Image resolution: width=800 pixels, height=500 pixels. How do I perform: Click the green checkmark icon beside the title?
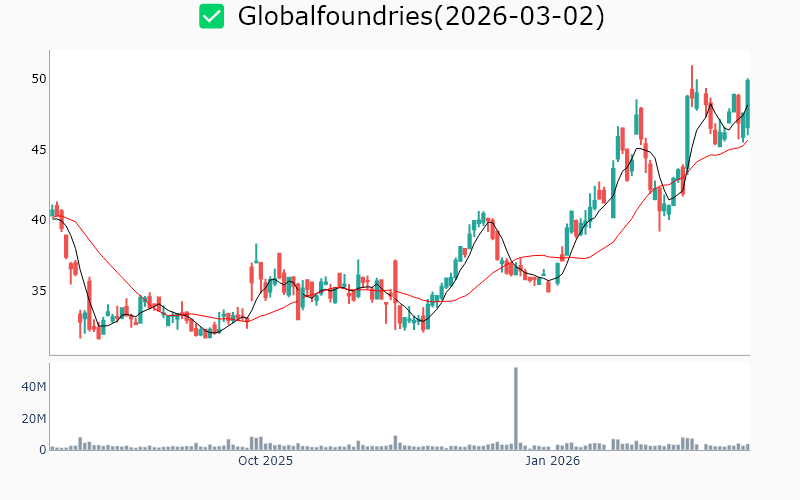tap(211, 16)
